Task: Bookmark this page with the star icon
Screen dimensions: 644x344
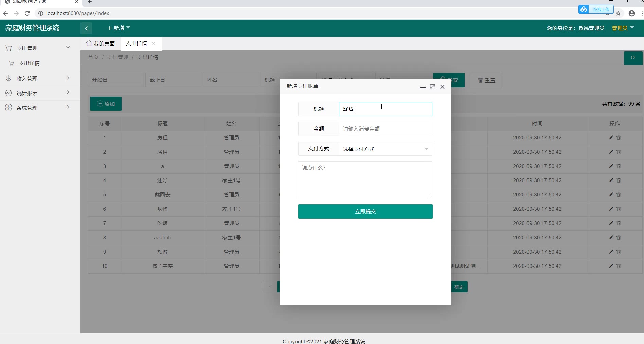Action: 618,13
